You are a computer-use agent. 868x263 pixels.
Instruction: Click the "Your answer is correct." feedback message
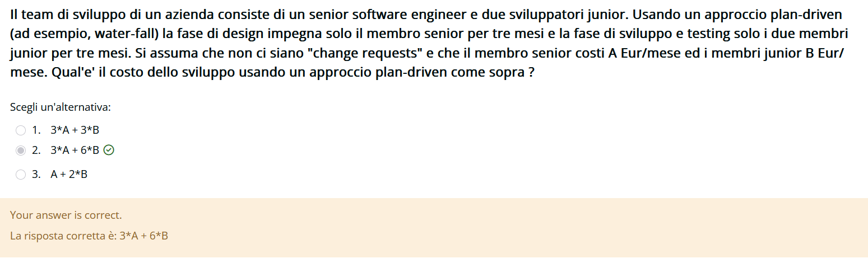[x=66, y=215]
